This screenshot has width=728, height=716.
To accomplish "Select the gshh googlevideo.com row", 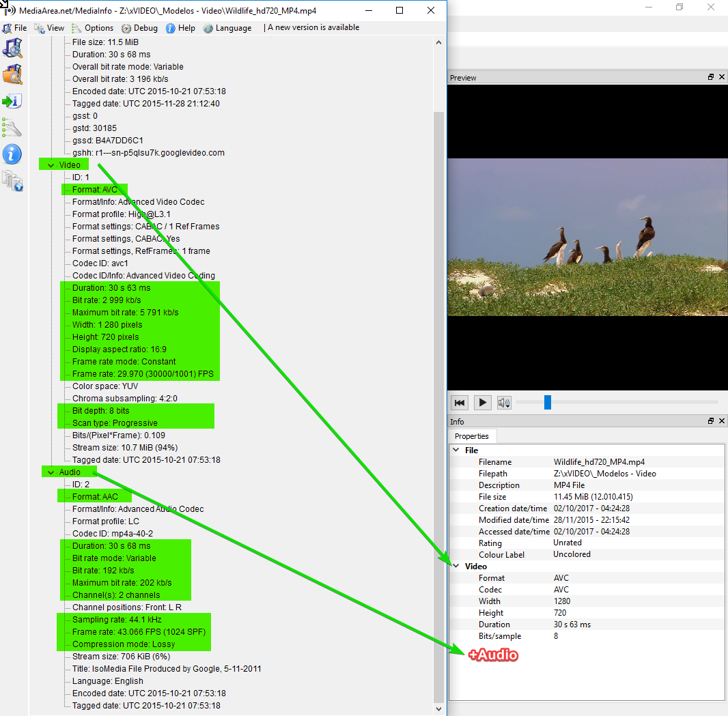I will (x=148, y=153).
